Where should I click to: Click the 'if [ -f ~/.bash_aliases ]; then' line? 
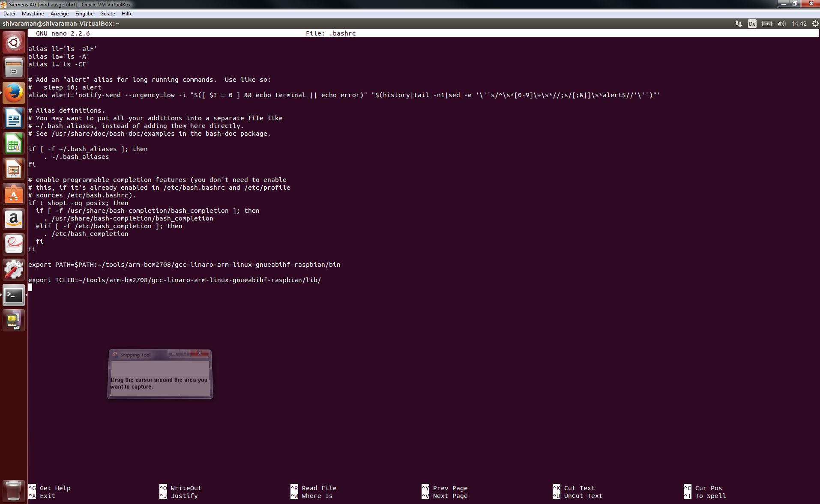pyautogui.click(x=88, y=149)
